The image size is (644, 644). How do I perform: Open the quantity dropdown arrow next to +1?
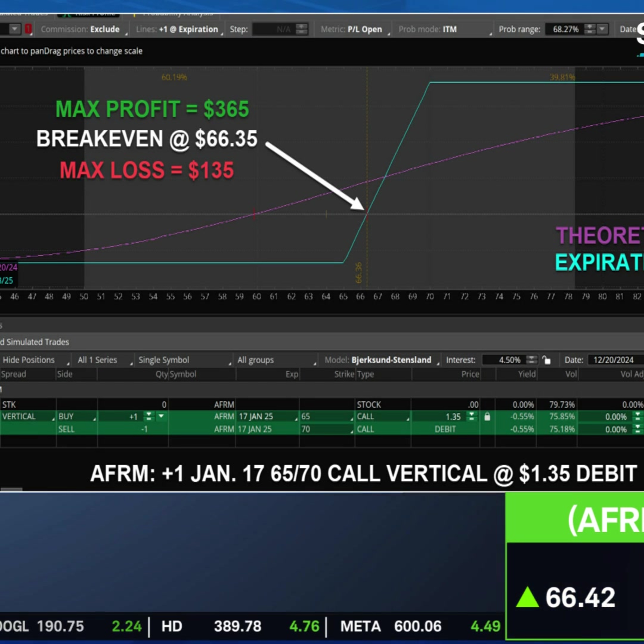tap(161, 416)
